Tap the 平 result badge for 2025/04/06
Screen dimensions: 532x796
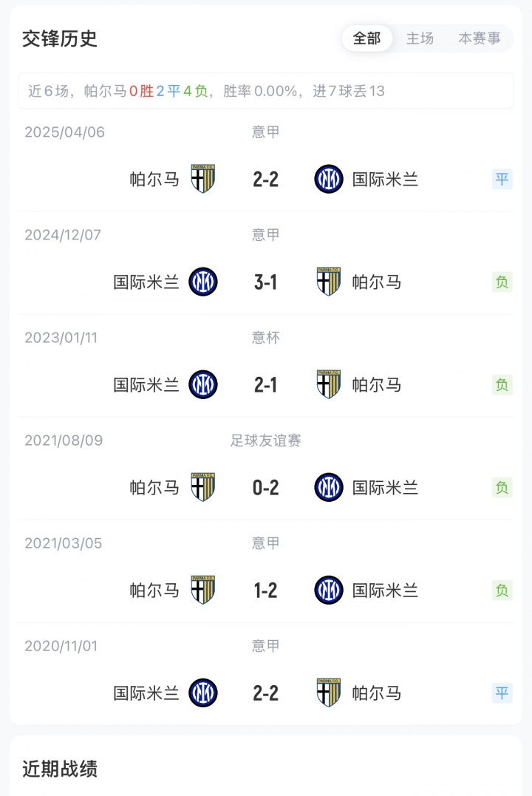502,179
